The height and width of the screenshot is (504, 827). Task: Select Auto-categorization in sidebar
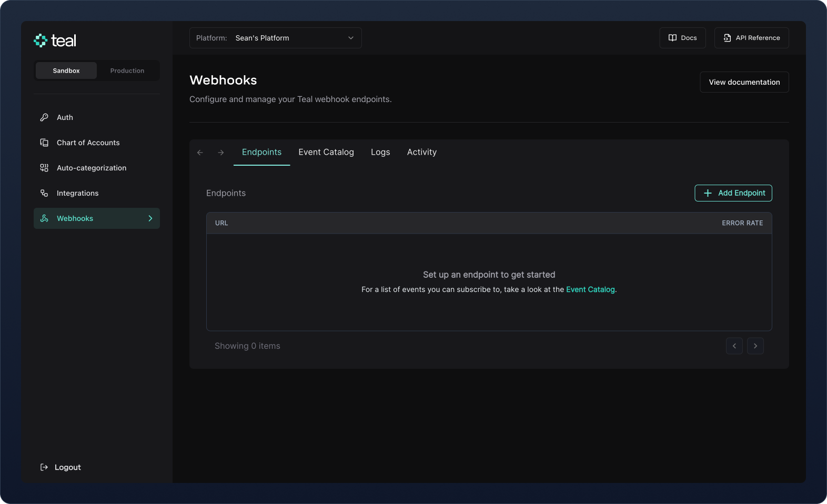97,168
